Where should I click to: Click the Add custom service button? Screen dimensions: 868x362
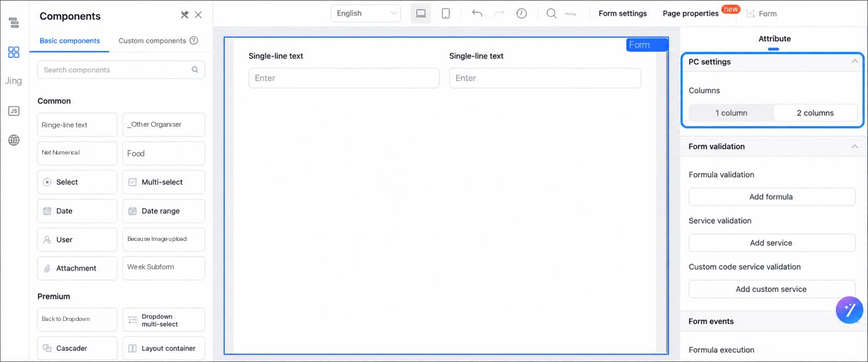pos(772,289)
